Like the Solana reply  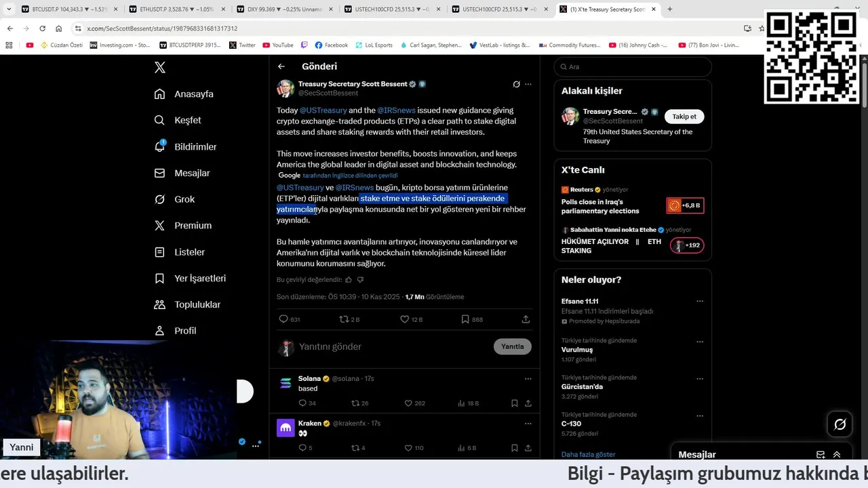coord(408,403)
